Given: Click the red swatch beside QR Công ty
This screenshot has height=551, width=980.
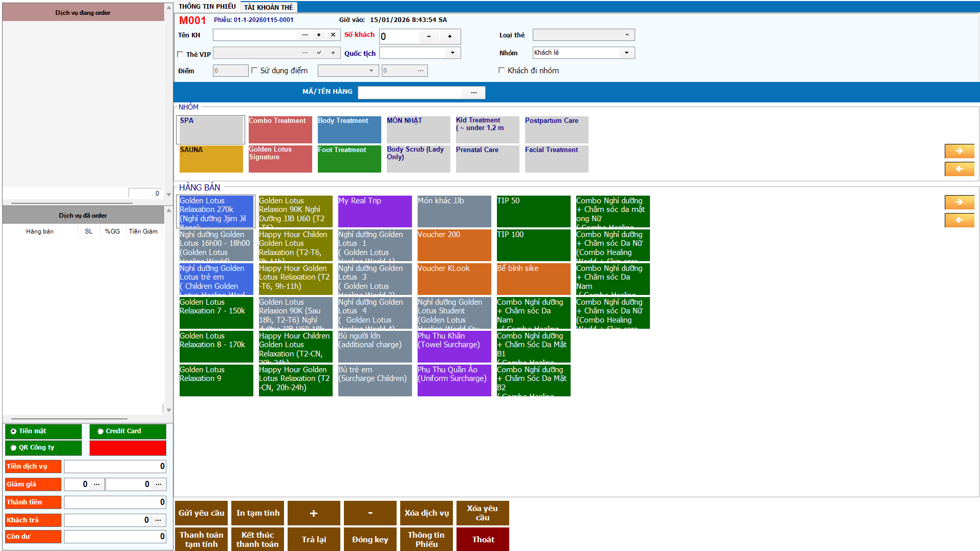Looking at the screenshot, I should 127,448.
